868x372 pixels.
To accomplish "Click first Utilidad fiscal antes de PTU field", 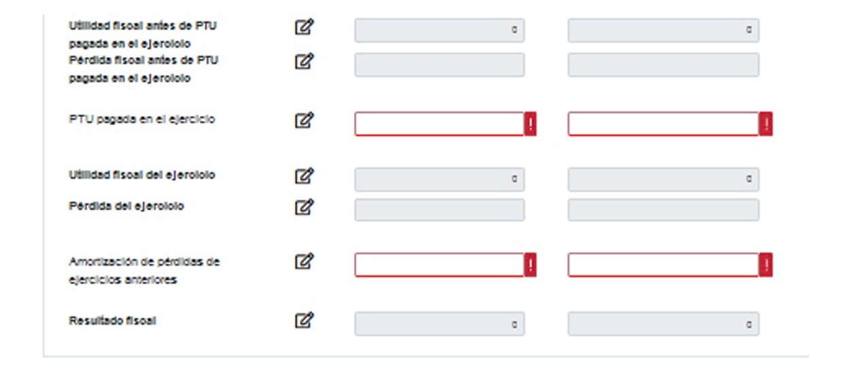I will pos(439,31).
